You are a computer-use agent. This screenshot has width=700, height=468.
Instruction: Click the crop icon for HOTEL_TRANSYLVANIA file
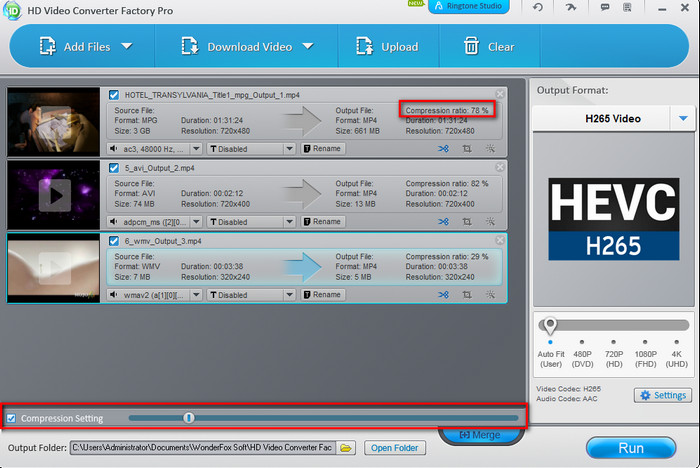tap(467, 148)
